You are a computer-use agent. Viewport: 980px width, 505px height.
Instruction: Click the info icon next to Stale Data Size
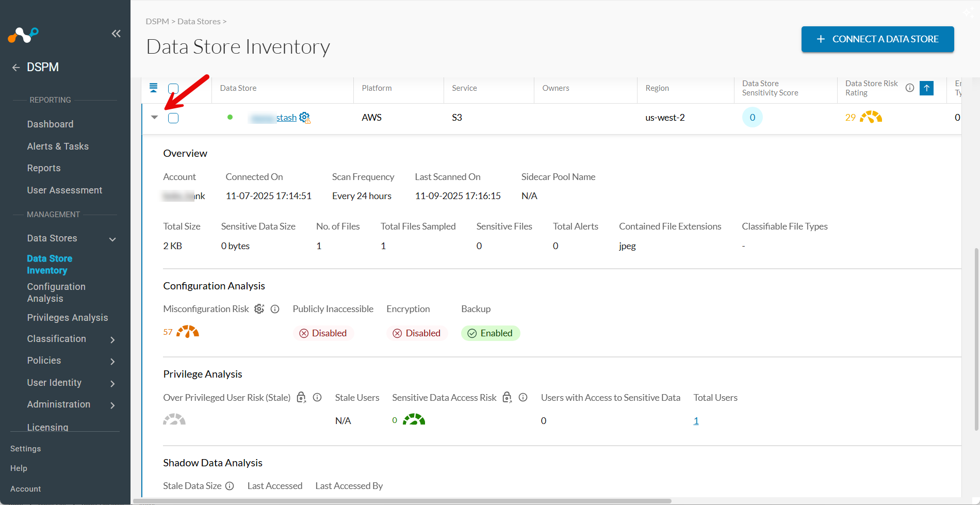click(230, 486)
